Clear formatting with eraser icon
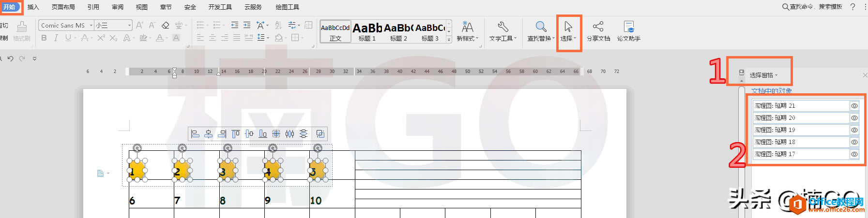The image size is (868, 218). pyautogui.click(x=166, y=25)
